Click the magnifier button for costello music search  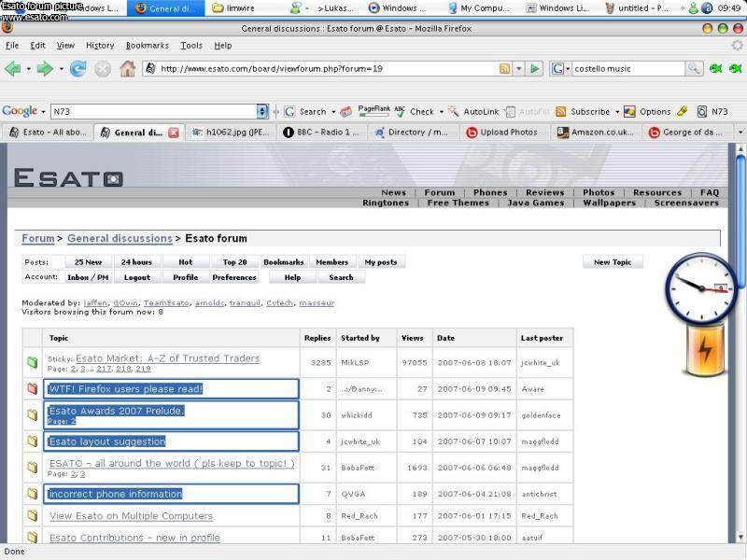click(694, 68)
